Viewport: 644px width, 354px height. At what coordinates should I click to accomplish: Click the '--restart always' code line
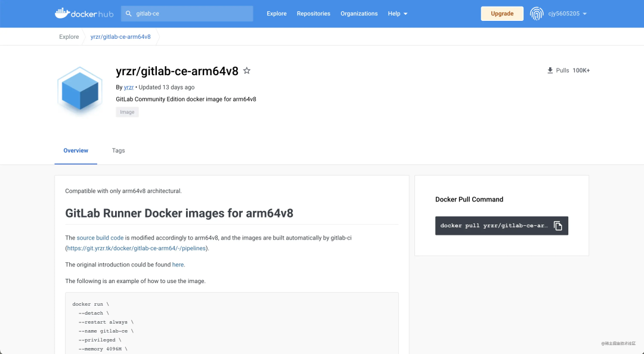(106, 322)
